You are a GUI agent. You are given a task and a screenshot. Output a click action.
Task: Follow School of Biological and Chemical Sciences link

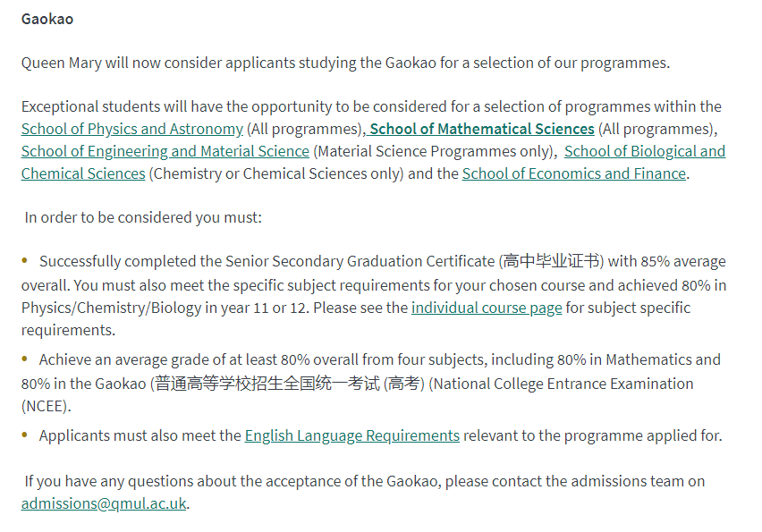point(644,151)
